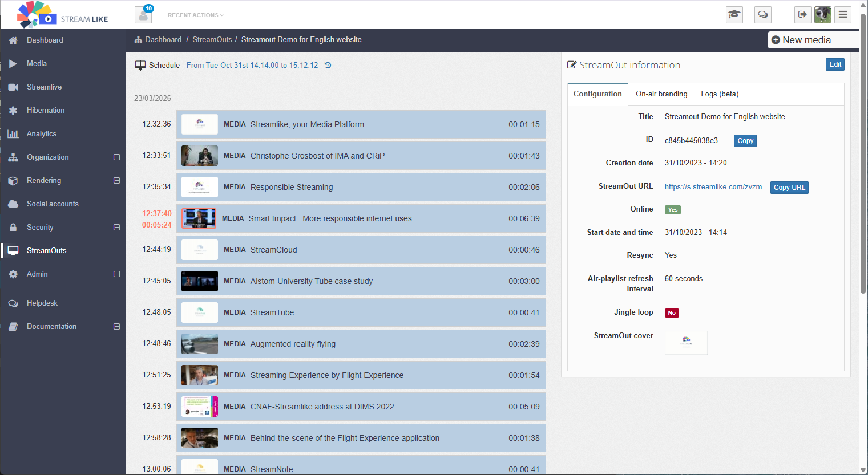Open the StreamOut cover thumbnail

pyautogui.click(x=686, y=343)
